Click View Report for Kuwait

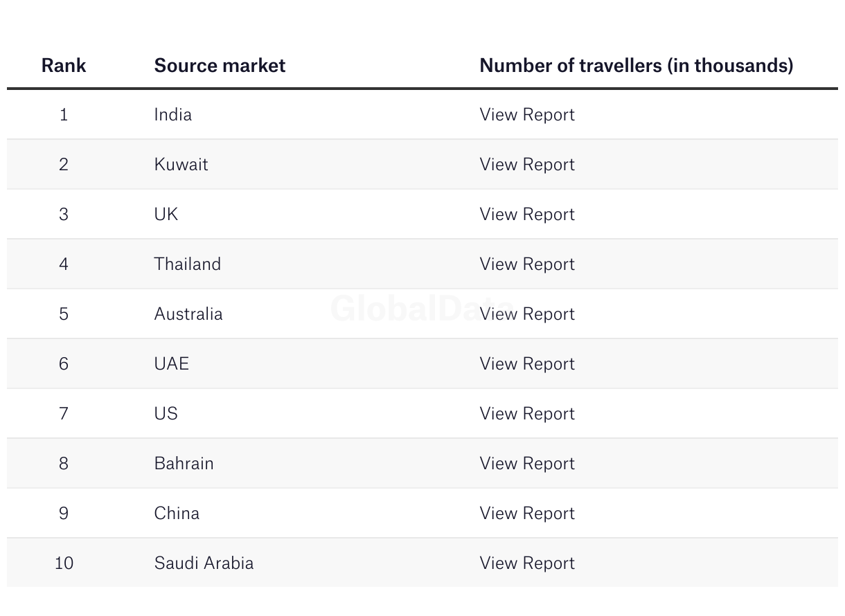pyautogui.click(x=527, y=165)
